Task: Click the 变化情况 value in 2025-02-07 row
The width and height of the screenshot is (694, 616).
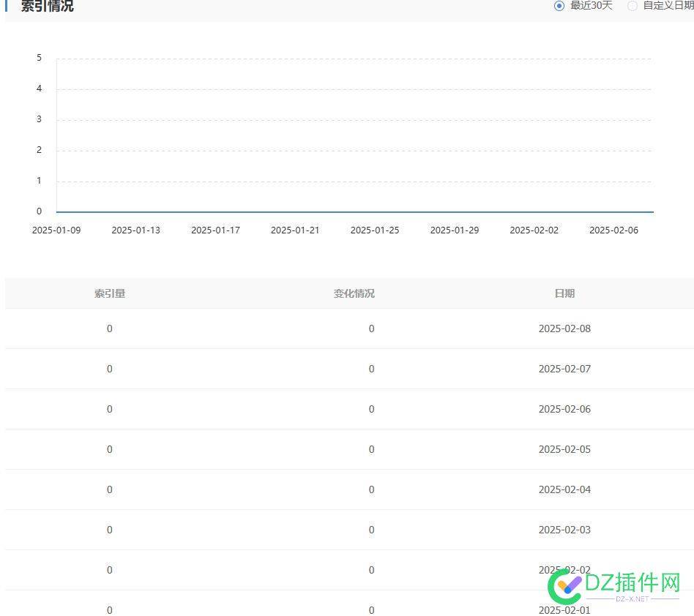Action: [371, 369]
